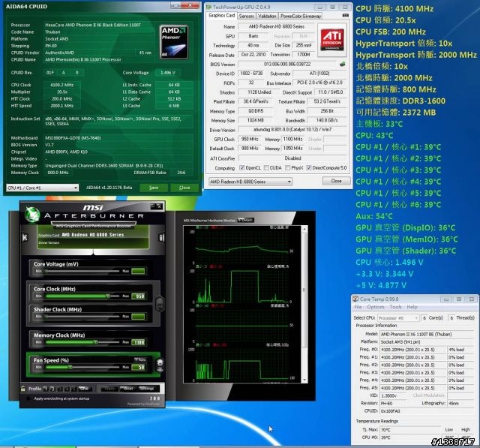Toggle CUDA checkbox in GPU-Z

[266, 167]
